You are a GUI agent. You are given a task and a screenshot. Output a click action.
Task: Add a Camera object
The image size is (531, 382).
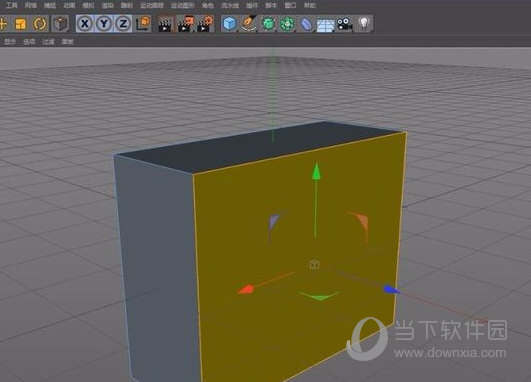point(345,24)
